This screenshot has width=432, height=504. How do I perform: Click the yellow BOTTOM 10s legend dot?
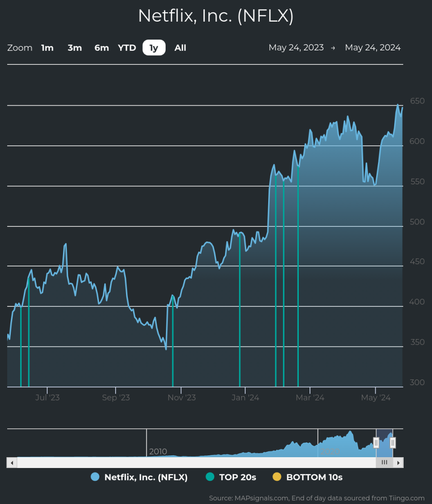click(277, 477)
